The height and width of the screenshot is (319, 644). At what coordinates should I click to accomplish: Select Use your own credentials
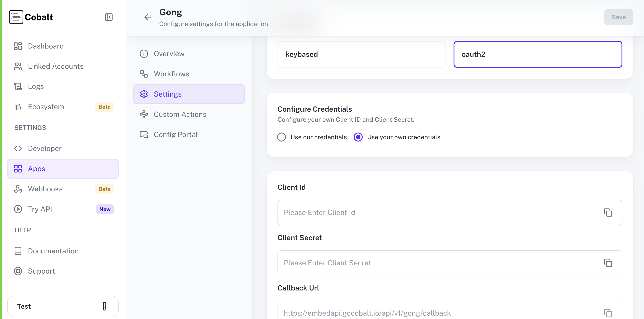358,137
